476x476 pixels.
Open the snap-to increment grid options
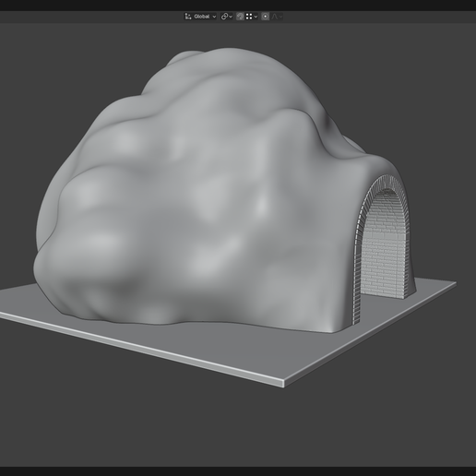[x=251, y=17]
